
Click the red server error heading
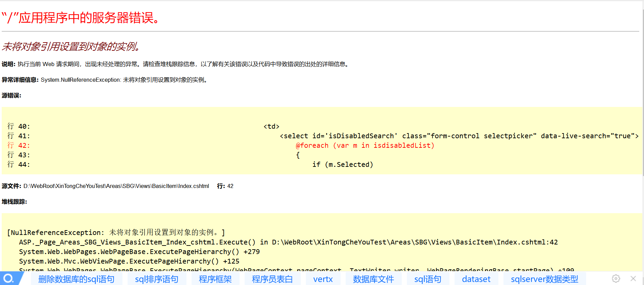81,18
